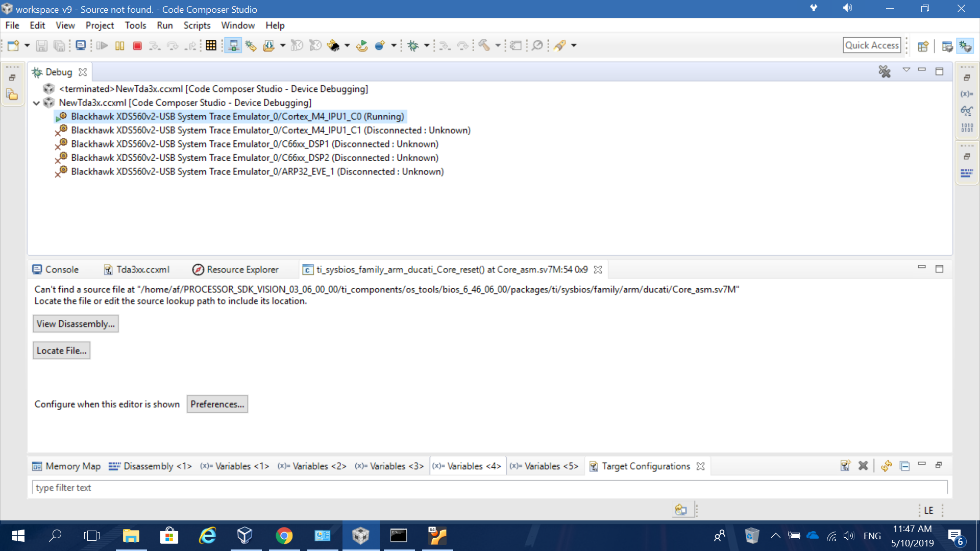This screenshot has width=980, height=551.
Task: Open the Debug view menu triangle
Action: pyautogui.click(x=906, y=70)
